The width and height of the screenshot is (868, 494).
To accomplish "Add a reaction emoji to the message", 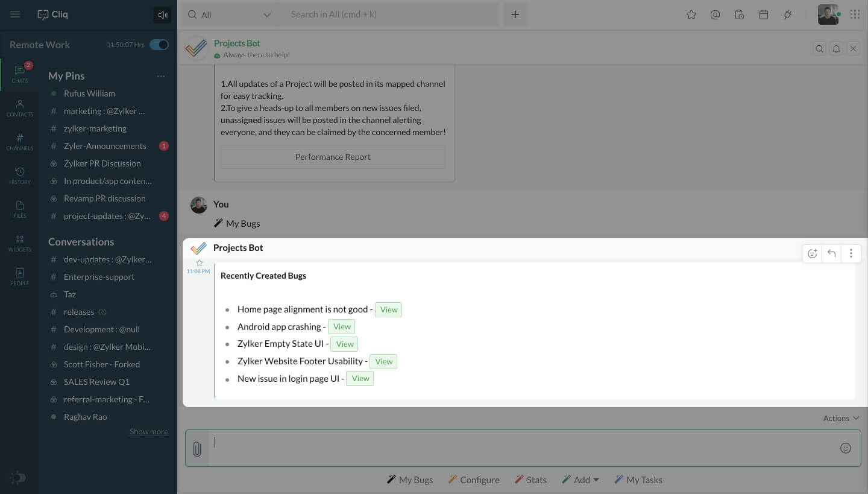I will click(813, 253).
